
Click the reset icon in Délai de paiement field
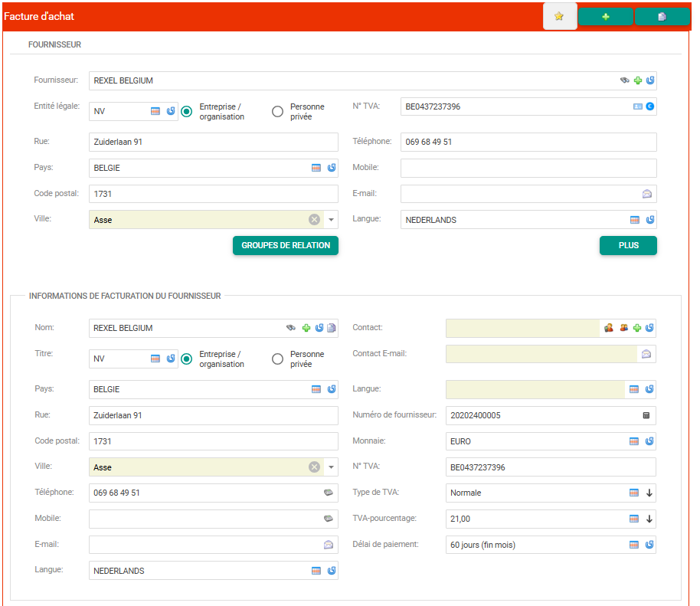pos(649,545)
